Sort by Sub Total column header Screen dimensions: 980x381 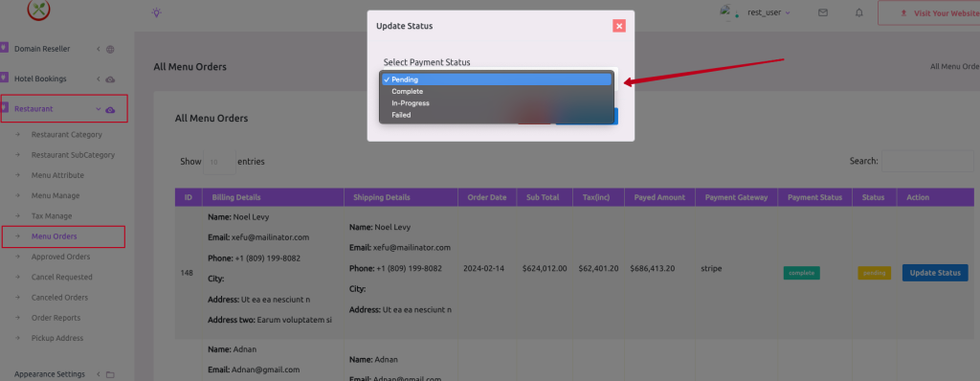(545, 197)
